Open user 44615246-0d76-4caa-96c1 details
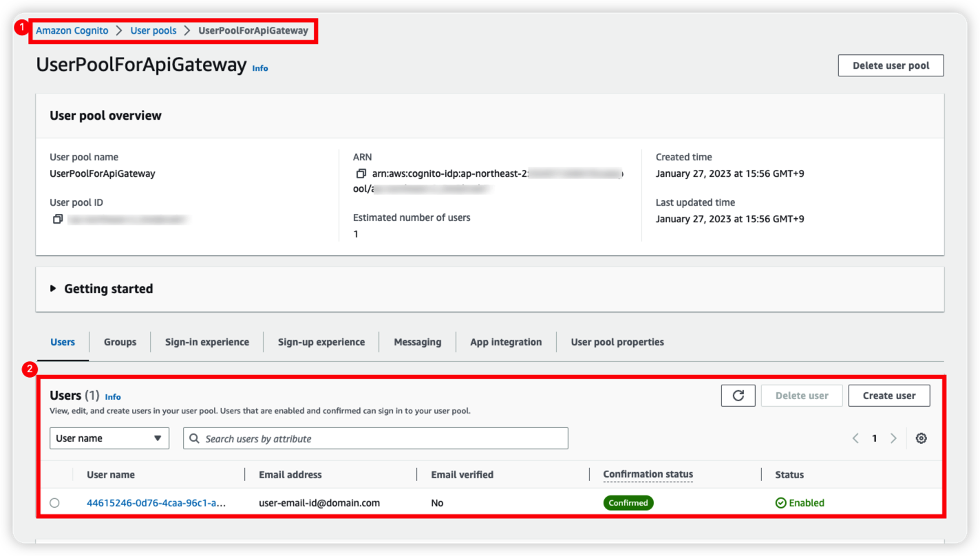Screen dimensions: 980x556 [x=156, y=503]
